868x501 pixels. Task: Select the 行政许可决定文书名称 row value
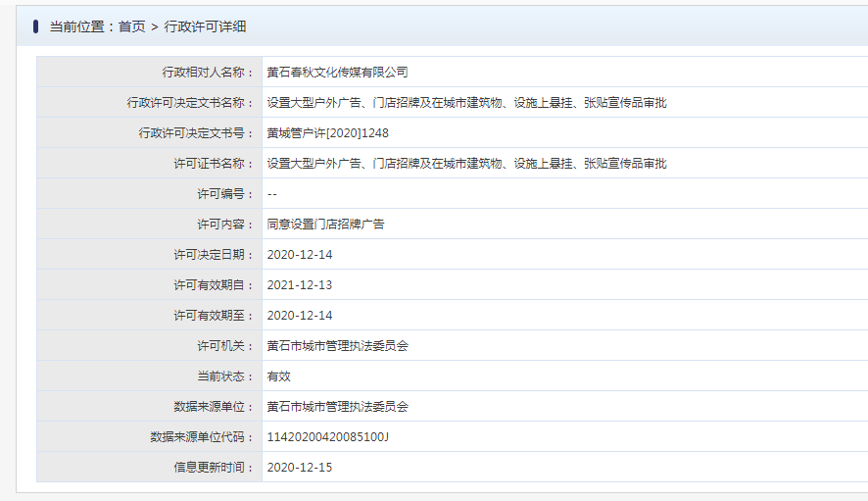[466, 103]
